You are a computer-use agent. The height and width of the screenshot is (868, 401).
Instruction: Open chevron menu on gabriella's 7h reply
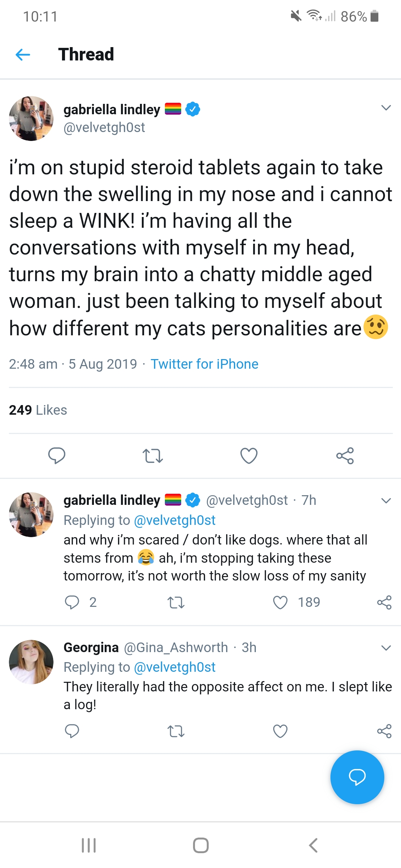click(x=386, y=501)
